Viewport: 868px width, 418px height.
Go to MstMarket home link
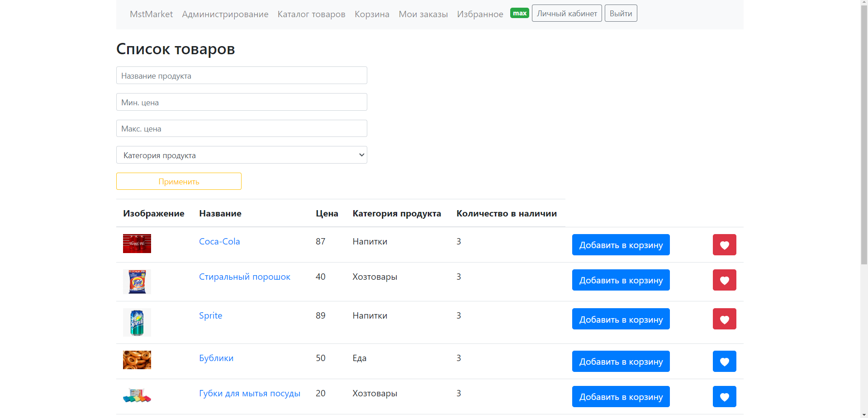151,14
